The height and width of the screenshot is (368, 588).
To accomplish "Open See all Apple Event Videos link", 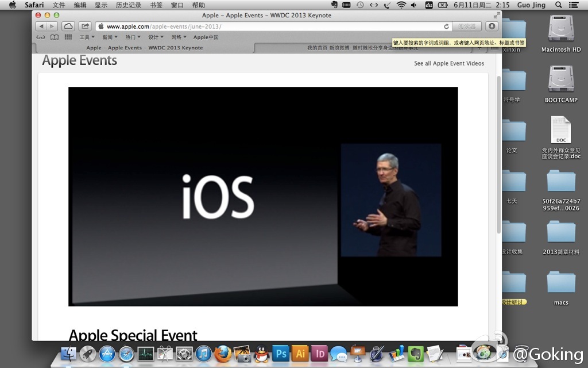I will pos(449,63).
